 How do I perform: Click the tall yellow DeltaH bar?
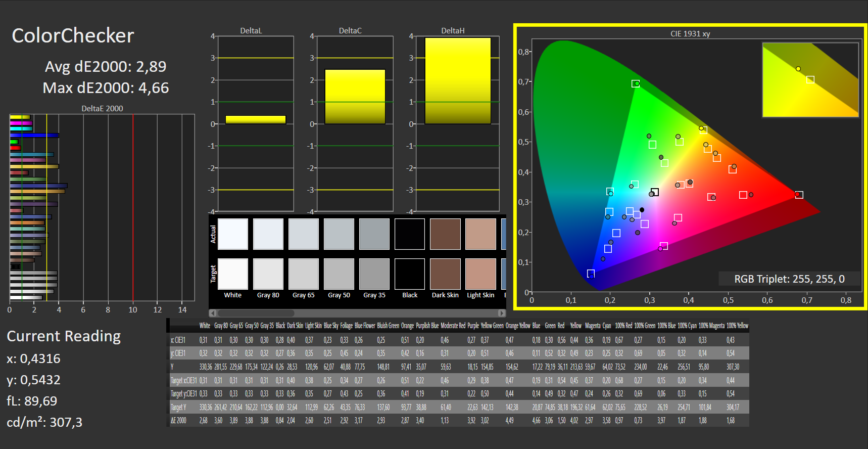pyautogui.click(x=458, y=81)
